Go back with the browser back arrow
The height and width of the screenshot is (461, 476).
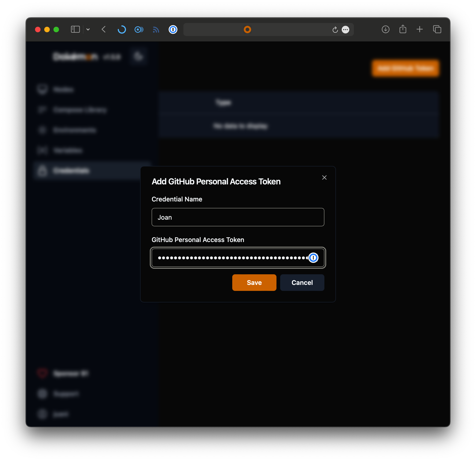coord(104,30)
